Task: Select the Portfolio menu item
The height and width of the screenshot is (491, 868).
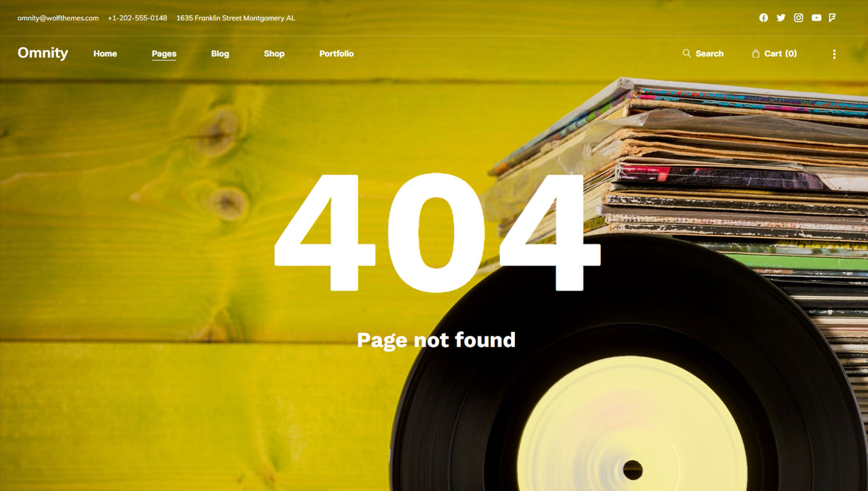Action: [336, 53]
